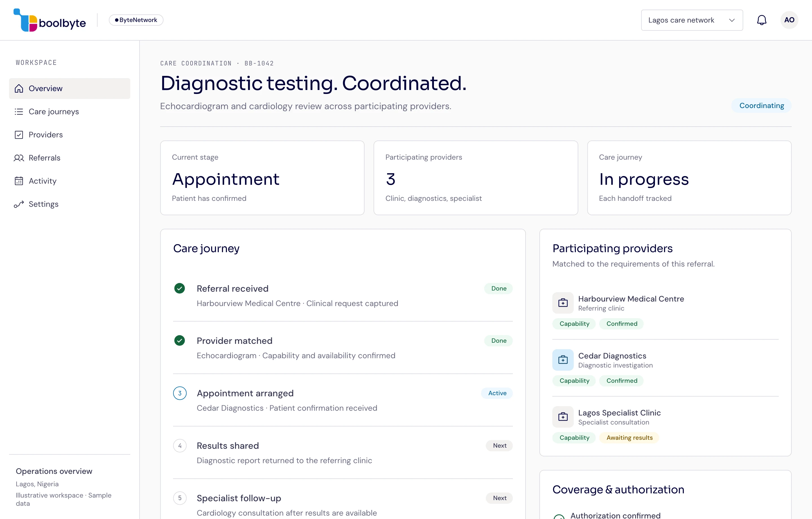812x519 pixels.
Task: Click step 4 circle for Results shared
Action: tap(180, 446)
